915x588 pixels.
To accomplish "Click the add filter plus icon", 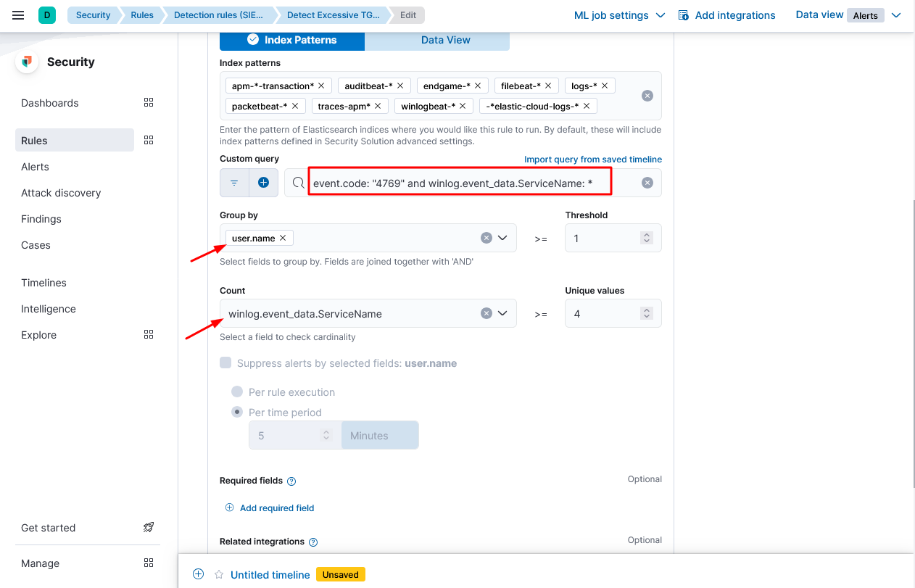I will tap(263, 183).
